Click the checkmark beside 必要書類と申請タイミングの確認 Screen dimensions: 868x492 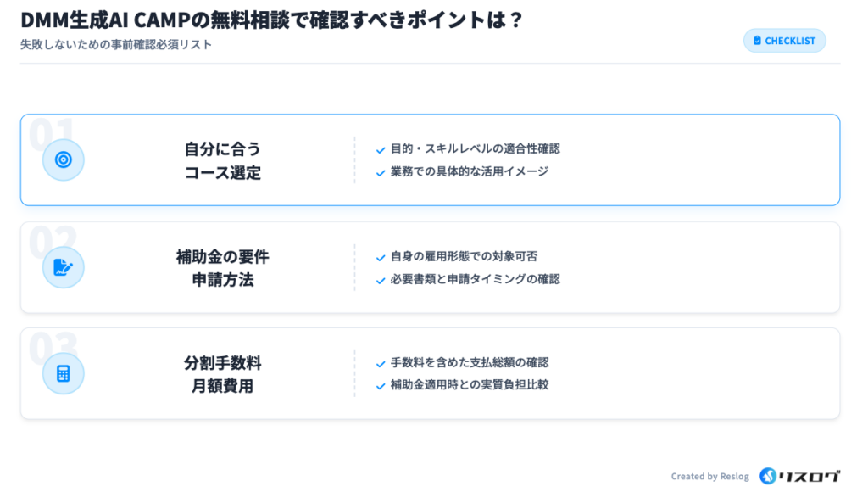(x=381, y=279)
